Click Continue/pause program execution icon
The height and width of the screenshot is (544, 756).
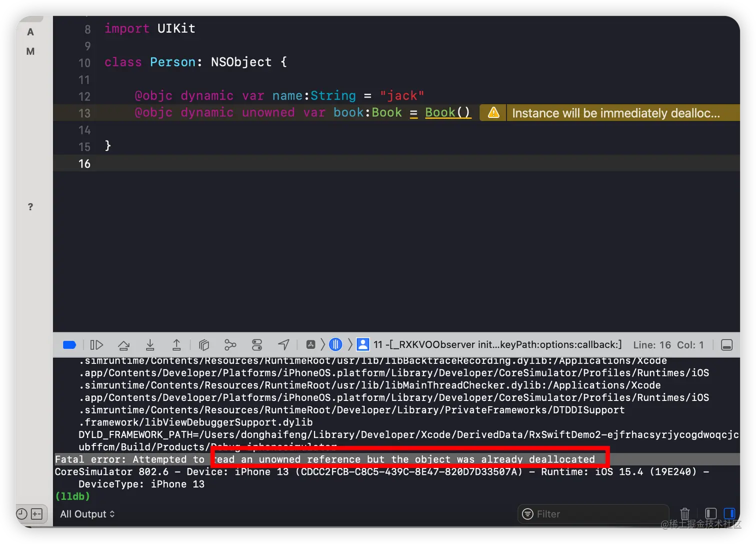coord(96,345)
